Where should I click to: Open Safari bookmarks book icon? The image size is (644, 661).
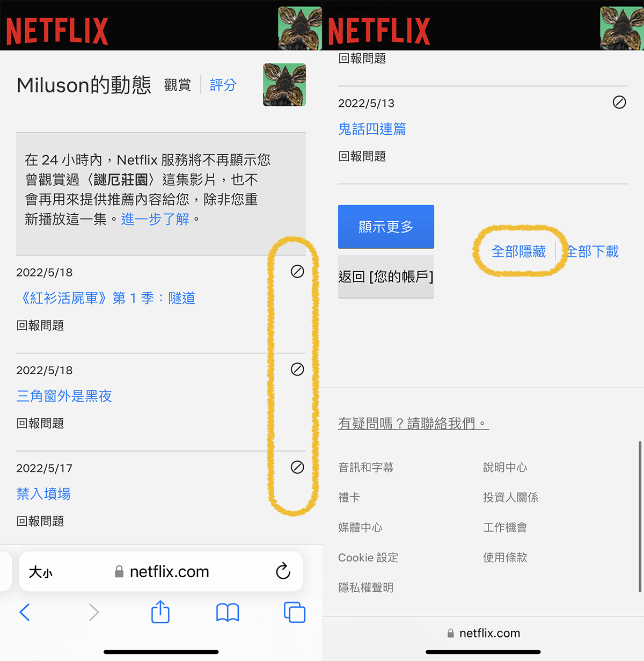(x=228, y=612)
